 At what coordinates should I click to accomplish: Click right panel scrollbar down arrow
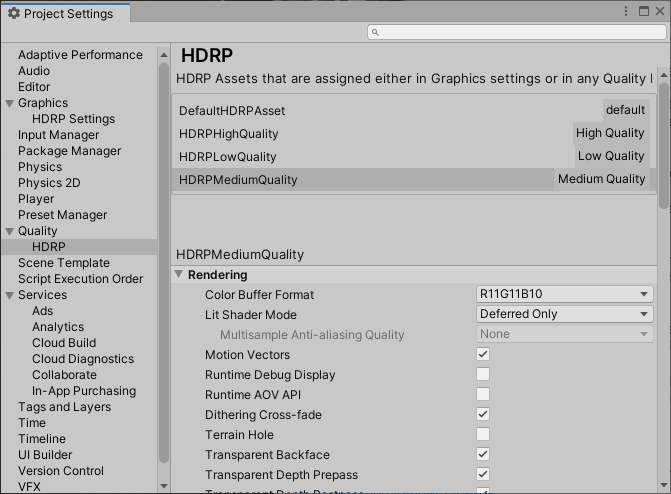click(x=664, y=485)
